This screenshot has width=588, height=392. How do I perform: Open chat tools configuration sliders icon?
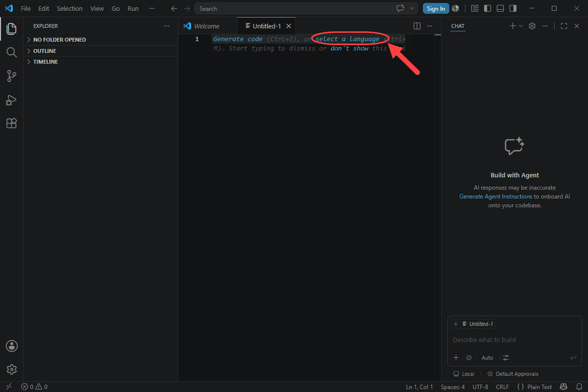coord(506,358)
